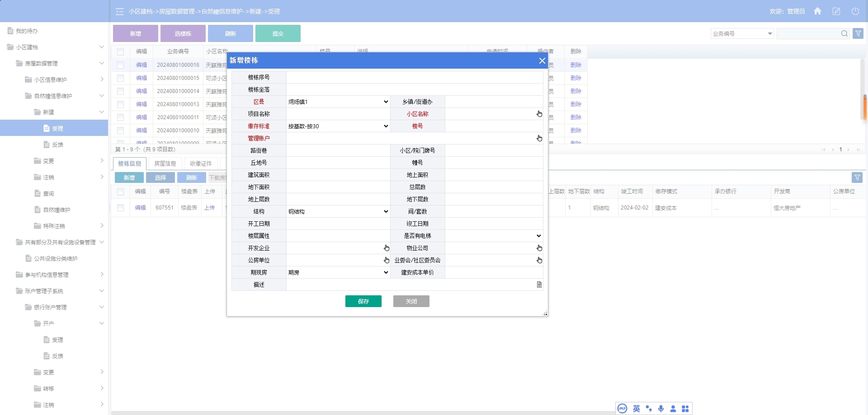
Task: Open the 期现房 dropdown
Action: [338, 272]
